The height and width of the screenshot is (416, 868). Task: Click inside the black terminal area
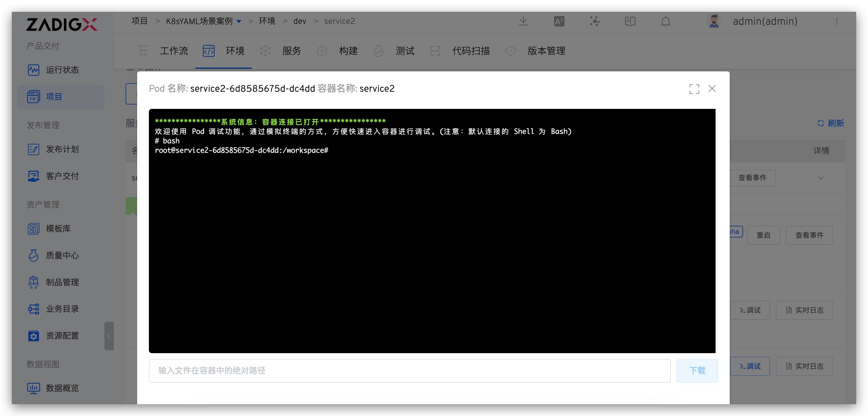432,231
